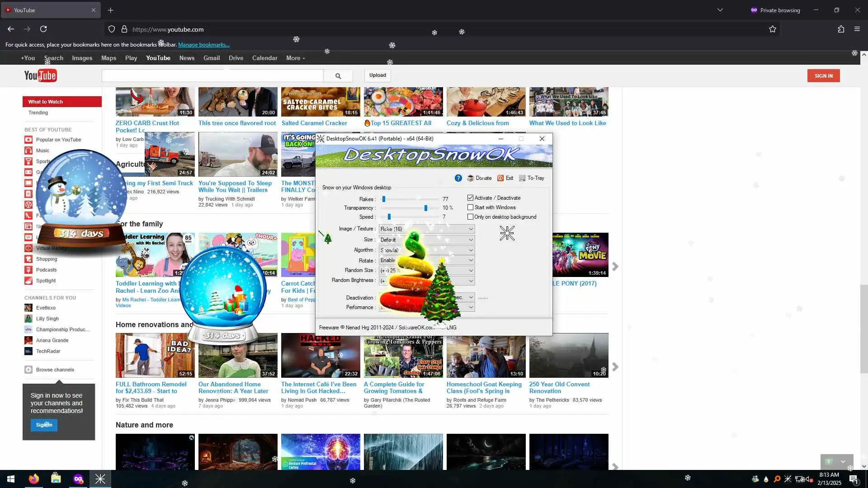Expand the Rotate dropdown

[x=471, y=260]
